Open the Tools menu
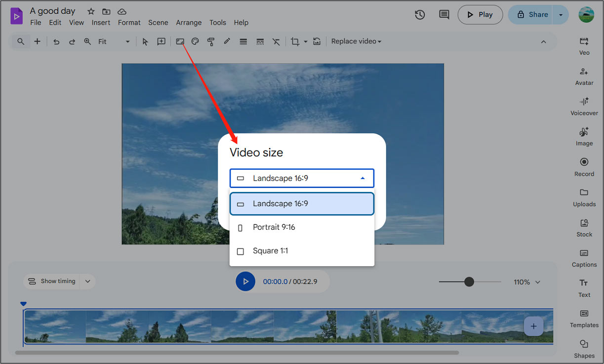The height and width of the screenshot is (364, 604). [x=218, y=23]
